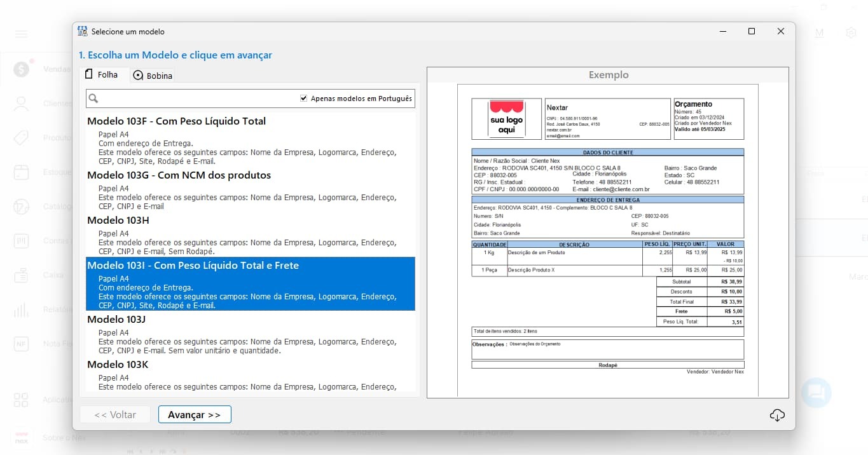
Task: Open Contas icon in background sidebar
Action: 21,241
